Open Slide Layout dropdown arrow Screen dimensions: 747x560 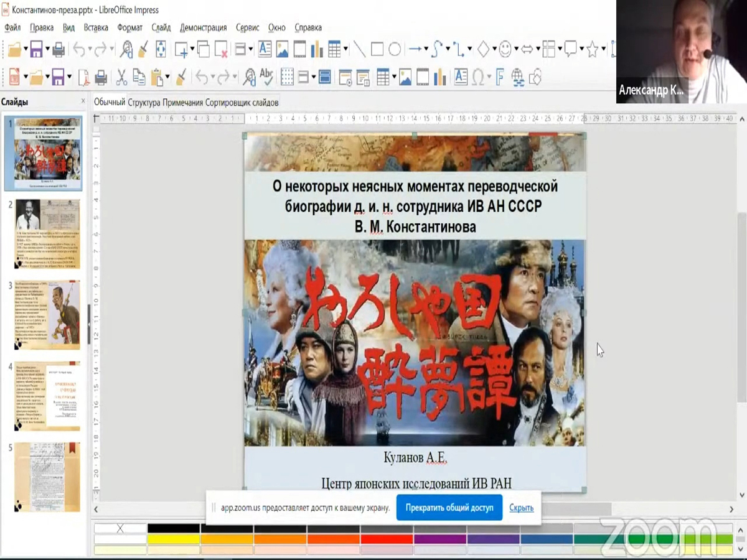tap(250, 49)
